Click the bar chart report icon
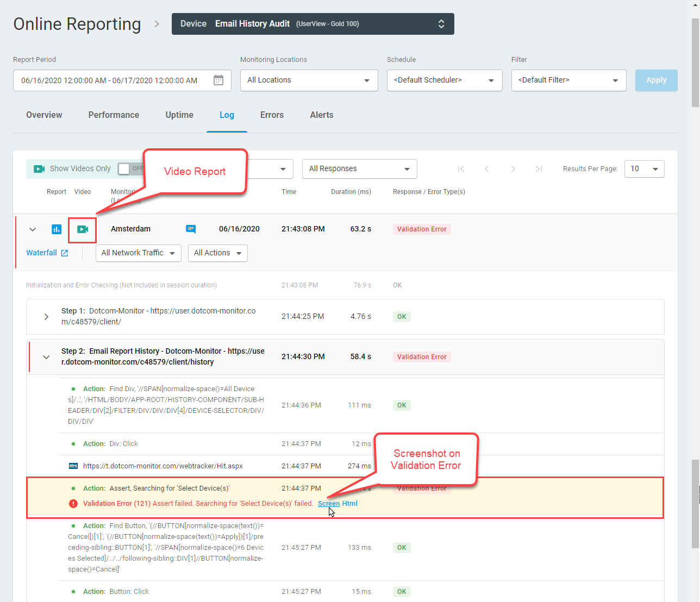This screenshot has width=700, height=602. [x=57, y=229]
